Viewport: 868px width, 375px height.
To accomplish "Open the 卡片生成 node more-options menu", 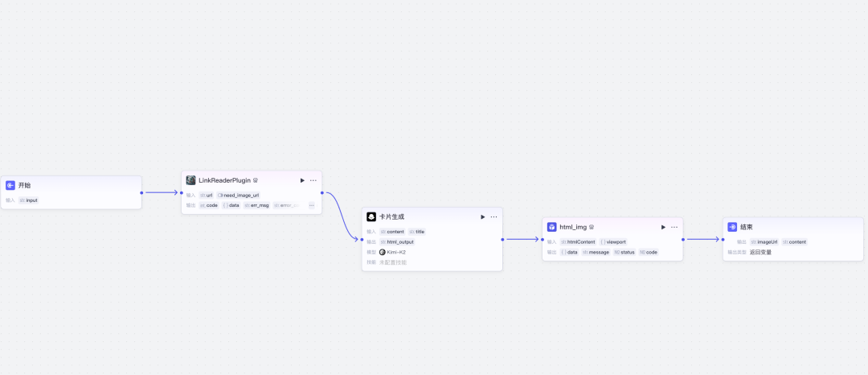I will point(494,216).
